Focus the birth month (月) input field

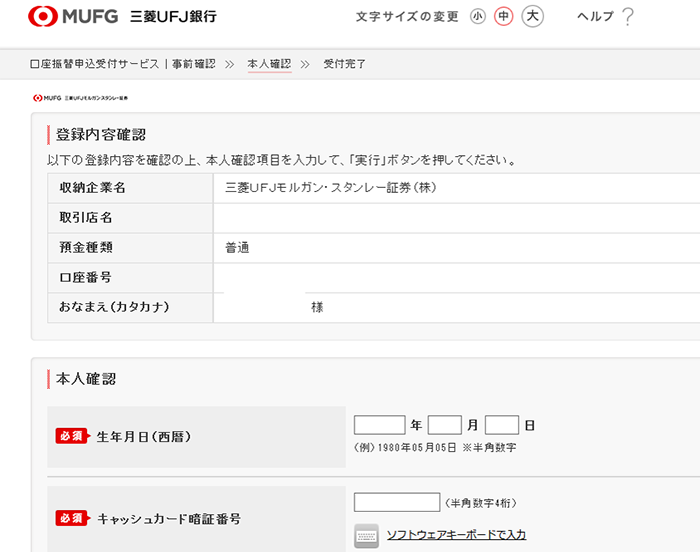(445, 425)
